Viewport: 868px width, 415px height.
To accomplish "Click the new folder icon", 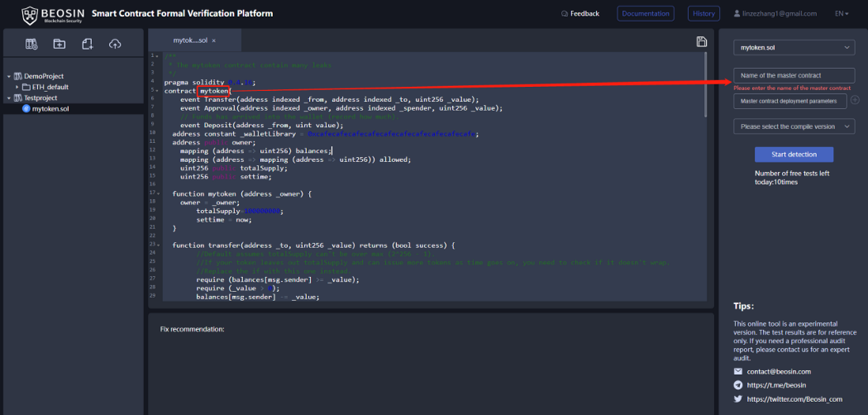I will click(60, 45).
